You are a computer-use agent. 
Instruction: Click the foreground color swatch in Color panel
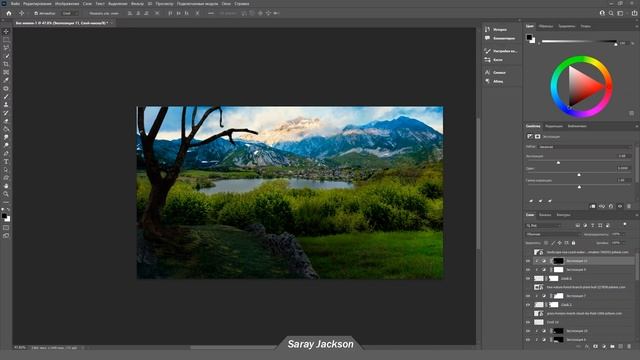pyautogui.click(x=529, y=38)
